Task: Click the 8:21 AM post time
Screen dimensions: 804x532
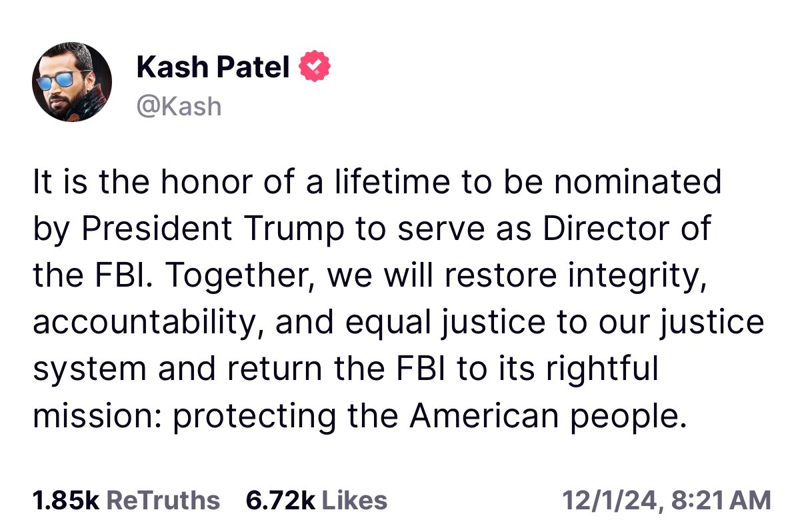Action: (721, 500)
